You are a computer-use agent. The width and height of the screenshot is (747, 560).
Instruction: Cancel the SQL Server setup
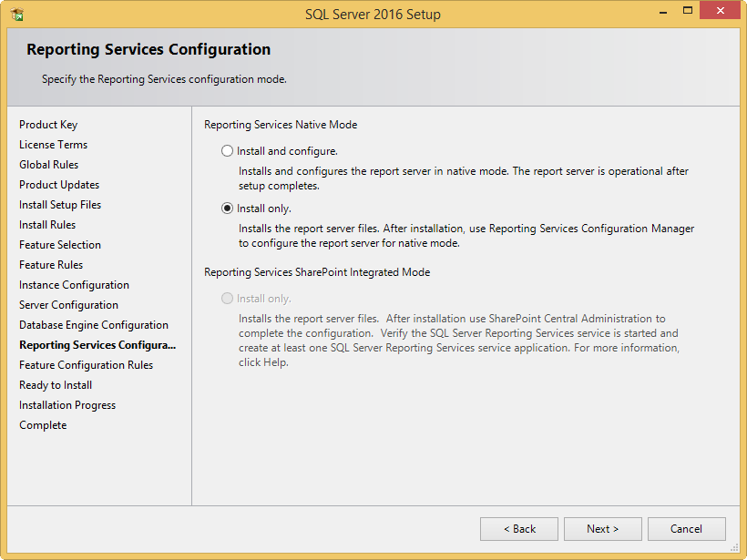(x=687, y=529)
